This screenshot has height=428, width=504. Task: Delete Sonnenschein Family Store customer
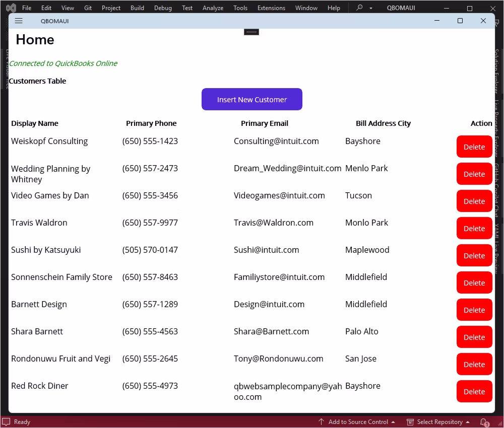pos(474,282)
